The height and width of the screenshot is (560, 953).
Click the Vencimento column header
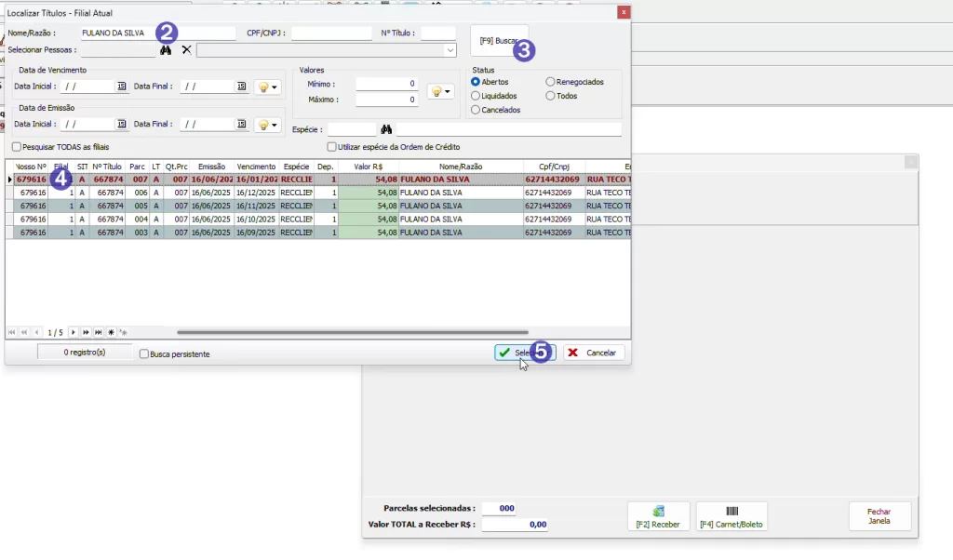point(256,167)
